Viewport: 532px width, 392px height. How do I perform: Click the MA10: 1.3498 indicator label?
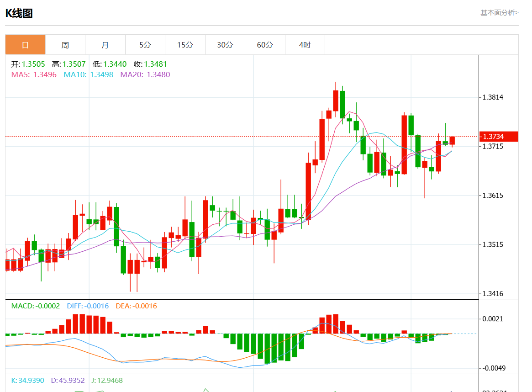click(x=89, y=74)
